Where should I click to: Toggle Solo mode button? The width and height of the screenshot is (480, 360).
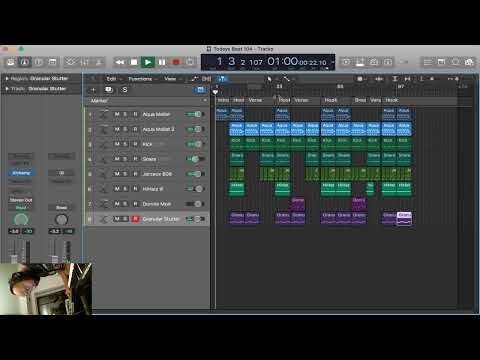[374, 62]
